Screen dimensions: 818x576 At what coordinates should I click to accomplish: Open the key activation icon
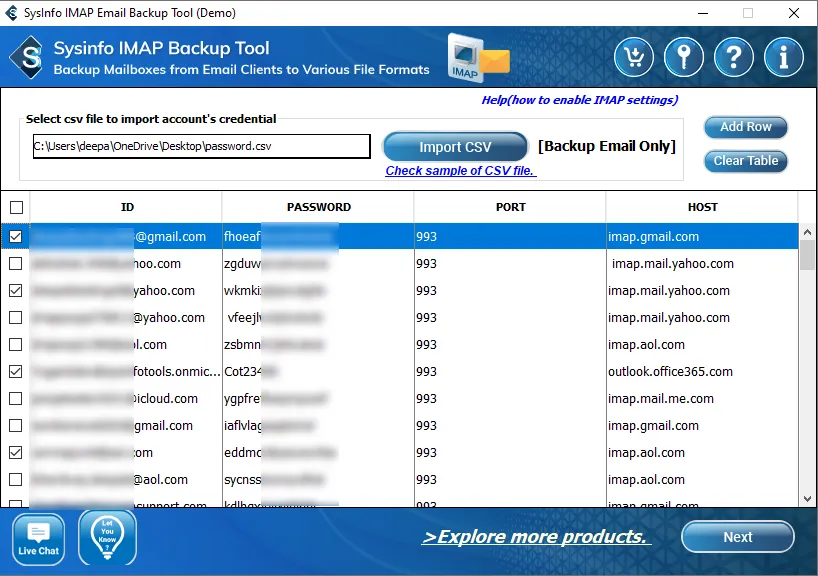[684, 57]
